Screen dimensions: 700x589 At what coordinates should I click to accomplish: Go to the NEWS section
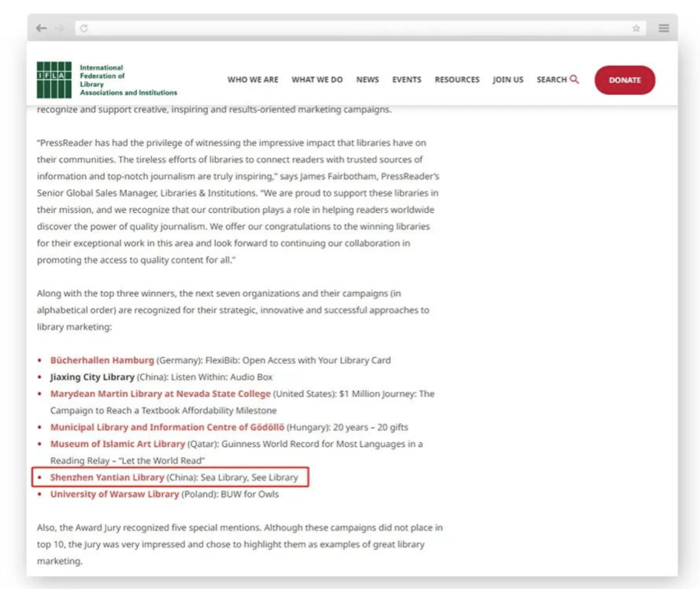coord(367,80)
